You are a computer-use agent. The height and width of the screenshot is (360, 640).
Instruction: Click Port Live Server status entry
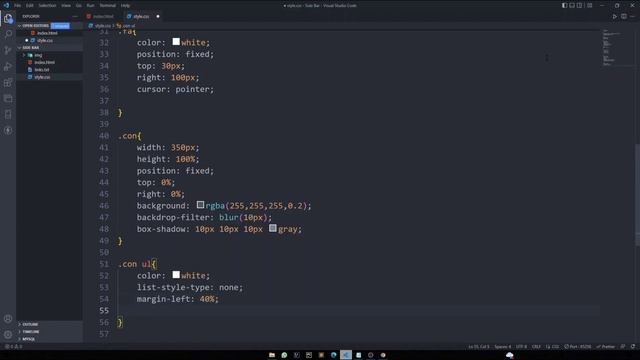coord(578,347)
